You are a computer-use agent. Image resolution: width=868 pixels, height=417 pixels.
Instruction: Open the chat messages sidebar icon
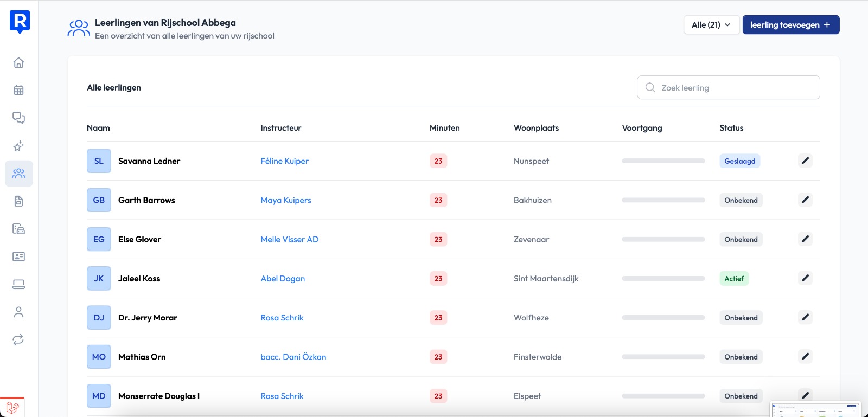(x=18, y=118)
